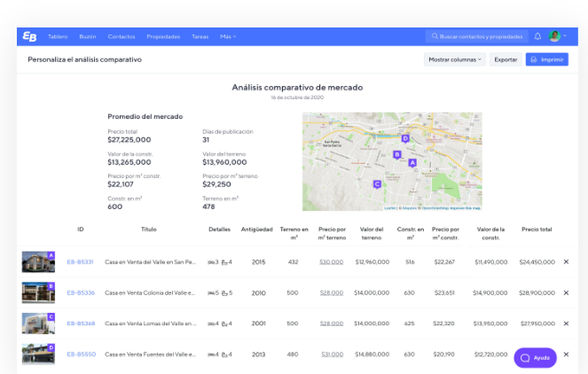
Task: Go to Tablero
Action: pos(58,36)
